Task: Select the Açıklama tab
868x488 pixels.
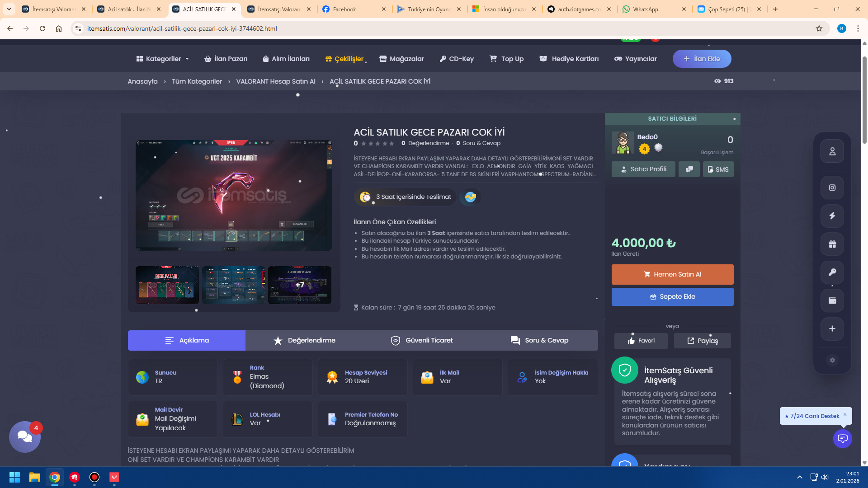Action: click(187, 341)
